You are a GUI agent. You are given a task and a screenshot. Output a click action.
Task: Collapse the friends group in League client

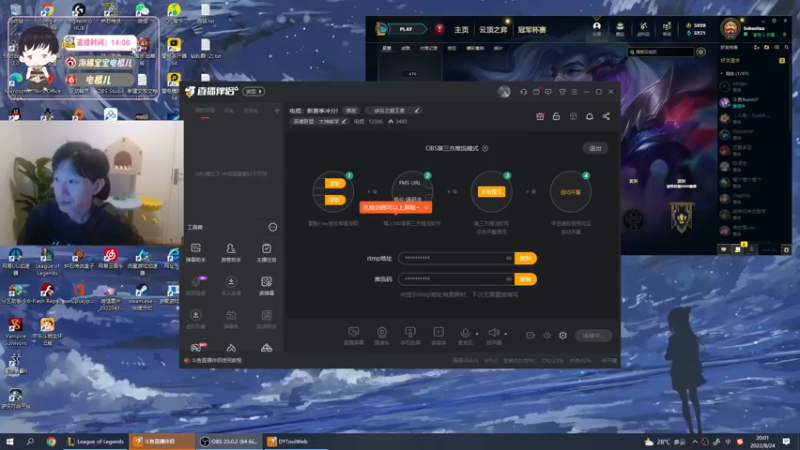721,73
